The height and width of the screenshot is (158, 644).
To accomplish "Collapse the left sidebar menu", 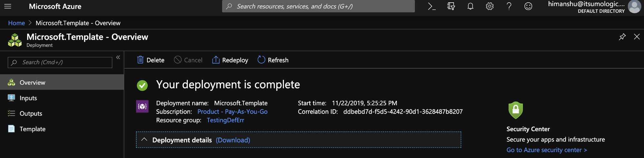I will point(118,58).
